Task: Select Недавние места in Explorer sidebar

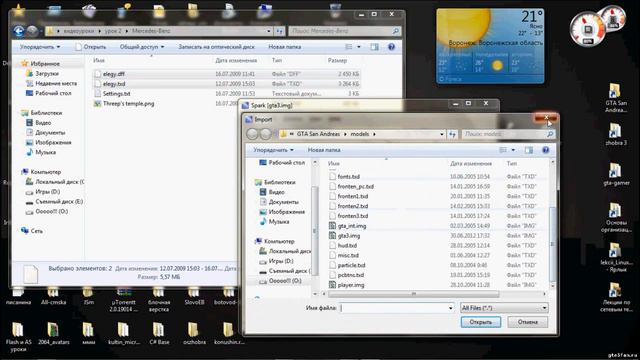Action: coord(51,84)
